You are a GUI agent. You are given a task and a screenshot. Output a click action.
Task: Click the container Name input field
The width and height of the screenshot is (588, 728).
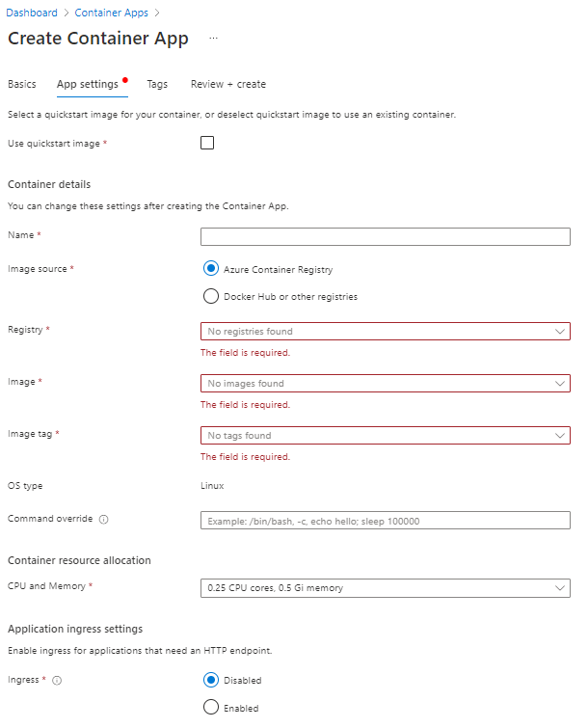385,237
